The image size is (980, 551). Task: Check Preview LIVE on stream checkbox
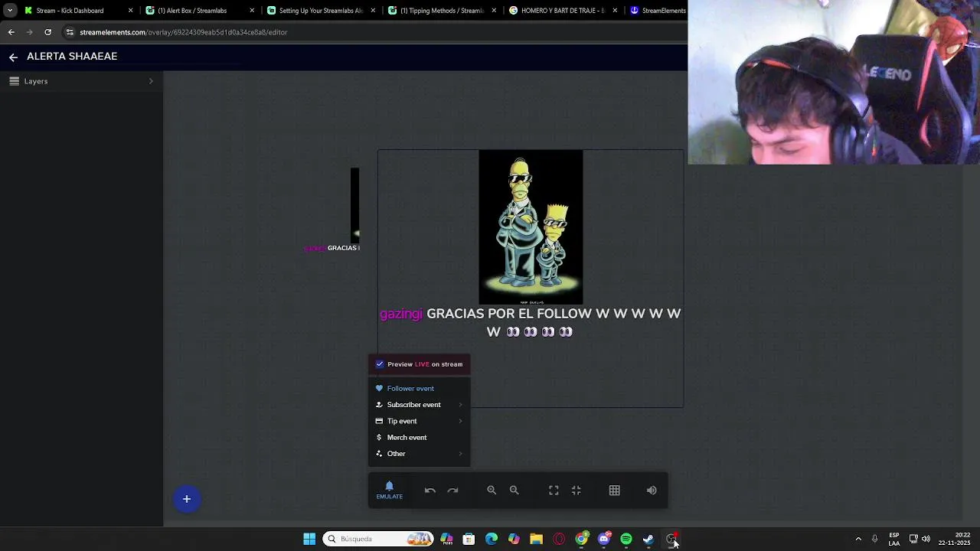point(380,364)
